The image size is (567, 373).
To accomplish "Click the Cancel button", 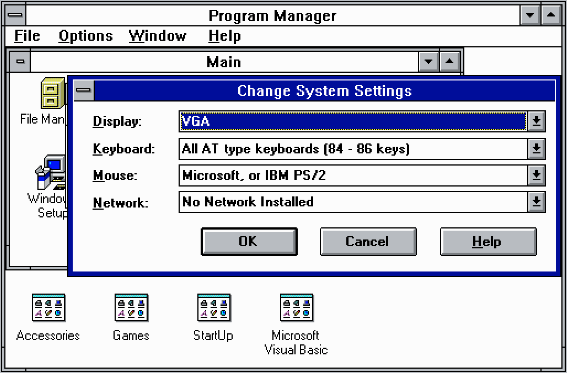I will pyautogui.click(x=368, y=241).
